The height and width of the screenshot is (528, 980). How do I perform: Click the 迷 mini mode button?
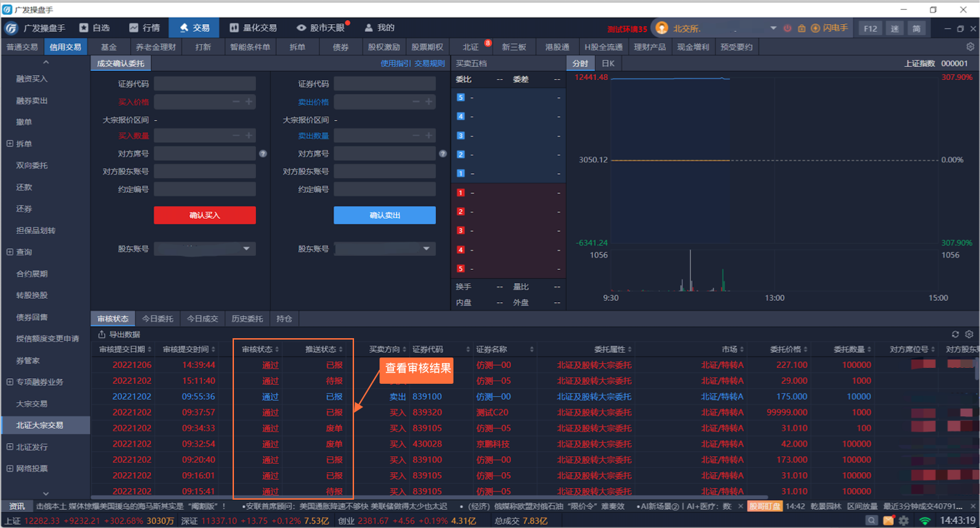[x=894, y=28]
